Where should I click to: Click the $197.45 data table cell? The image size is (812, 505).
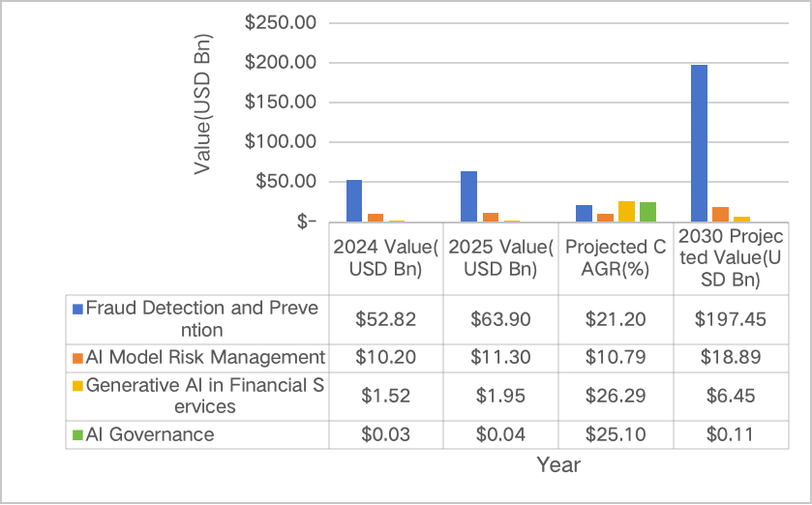pos(730,317)
